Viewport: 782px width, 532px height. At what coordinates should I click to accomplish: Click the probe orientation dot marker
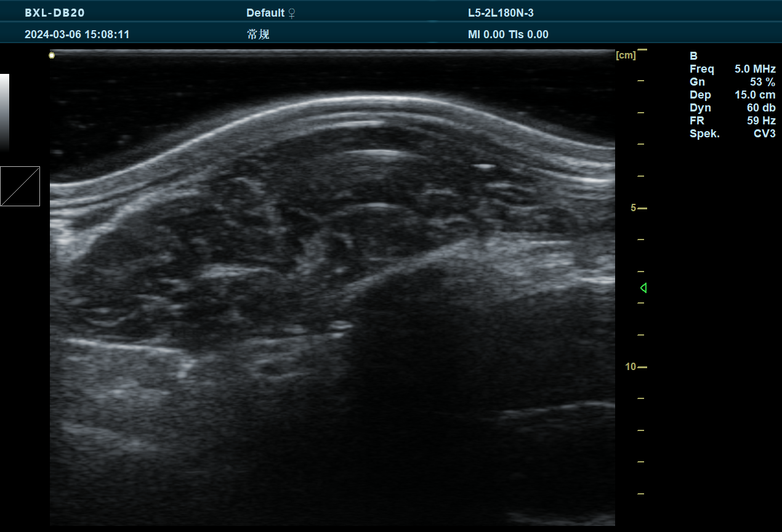pos(52,55)
